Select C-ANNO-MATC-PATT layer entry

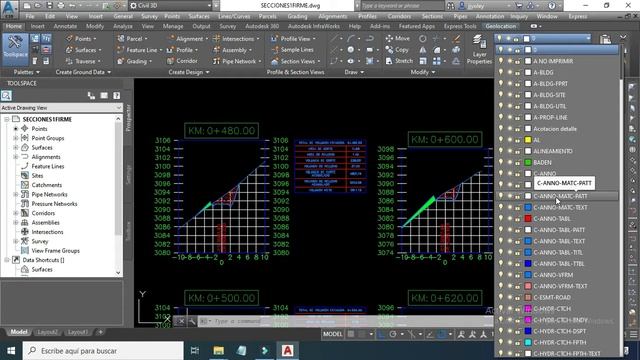point(557,196)
